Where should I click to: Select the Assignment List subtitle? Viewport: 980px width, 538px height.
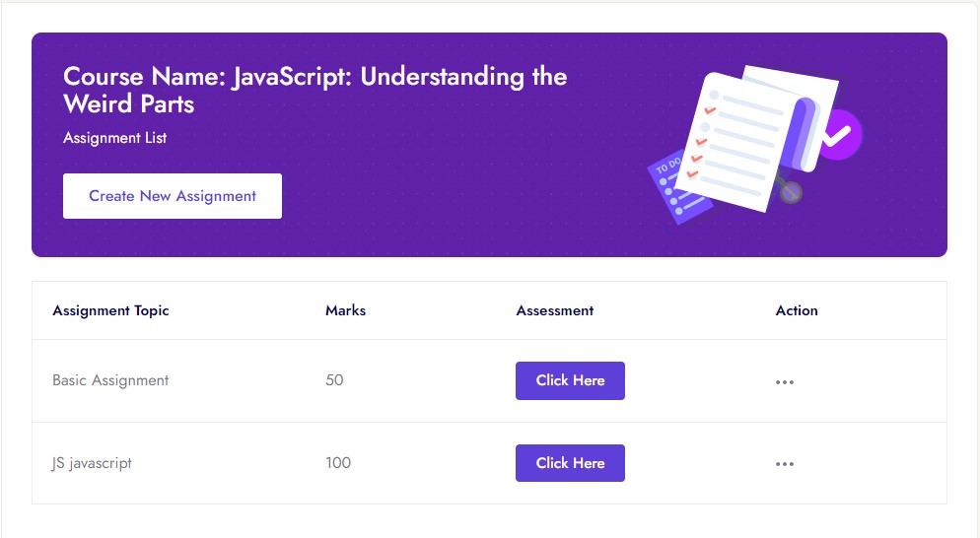114,138
